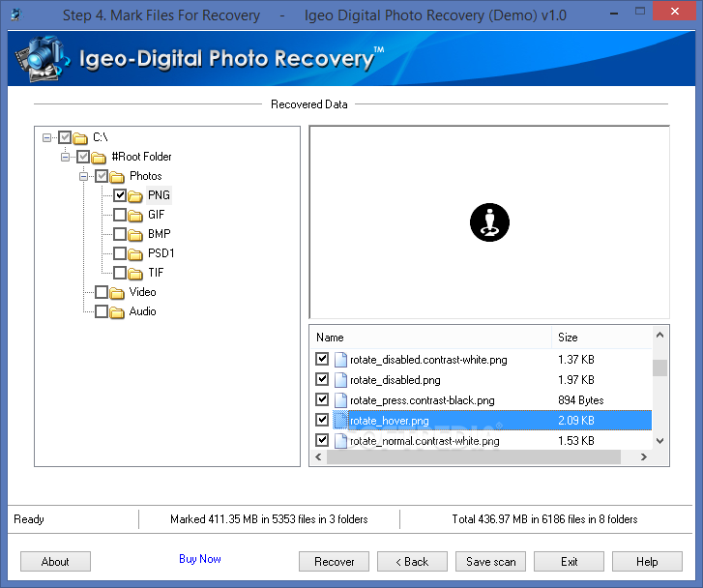Click the GIF folder icon
The height and width of the screenshot is (588, 703).
click(135, 216)
